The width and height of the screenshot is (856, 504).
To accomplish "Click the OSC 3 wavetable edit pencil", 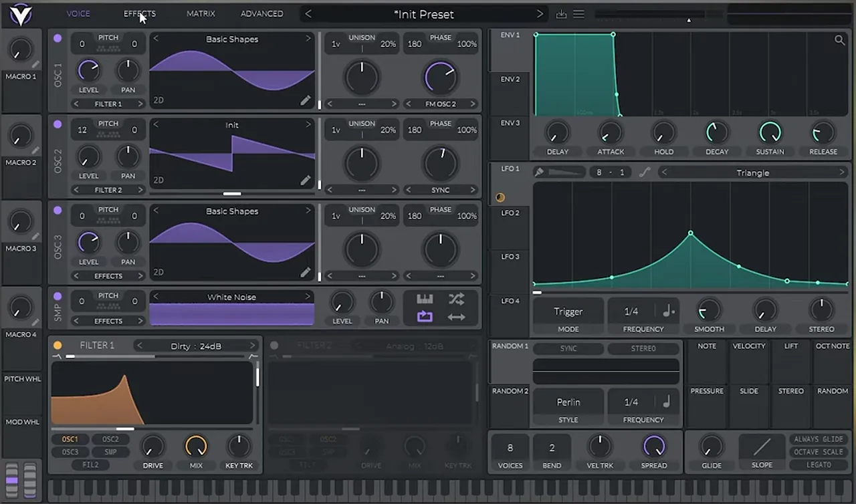I will [x=305, y=272].
